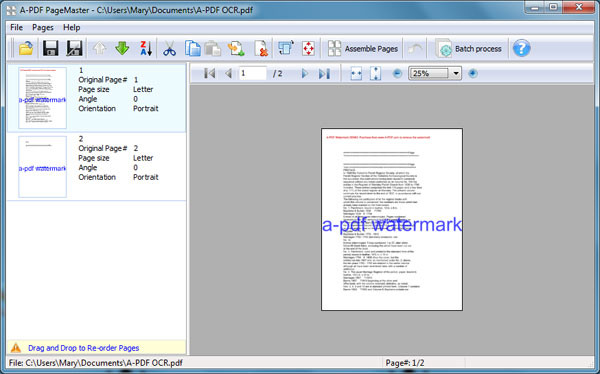The height and width of the screenshot is (374, 600).
Task: Copy the selected page
Action: click(x=192, y=49)
